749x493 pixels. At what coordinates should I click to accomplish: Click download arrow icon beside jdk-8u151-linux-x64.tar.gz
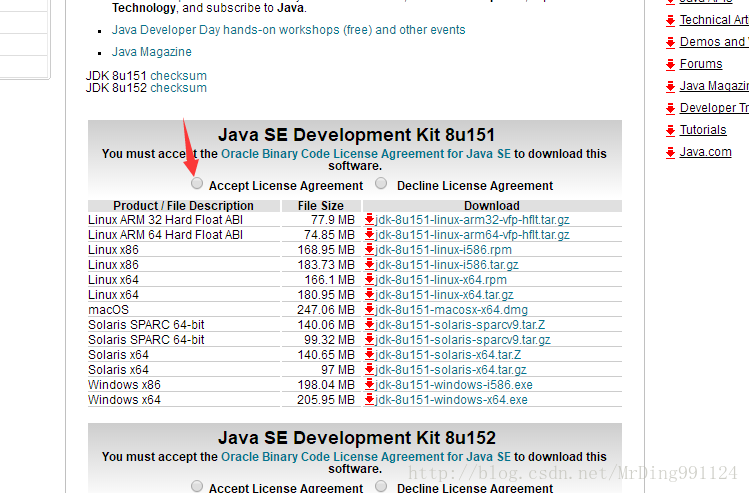[x=369, y=295]
